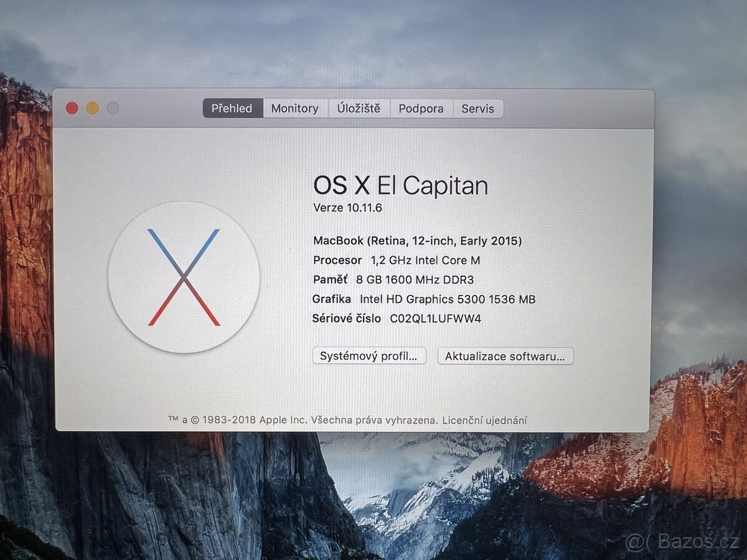Image resolution: width=747 pixels, height=560 pixels.
Task: Click the Procesor specification line
Action: pos(397,260)
